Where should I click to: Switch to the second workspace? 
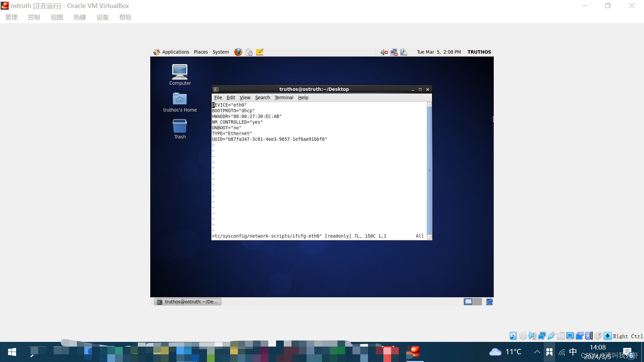(x=477, y=302)
